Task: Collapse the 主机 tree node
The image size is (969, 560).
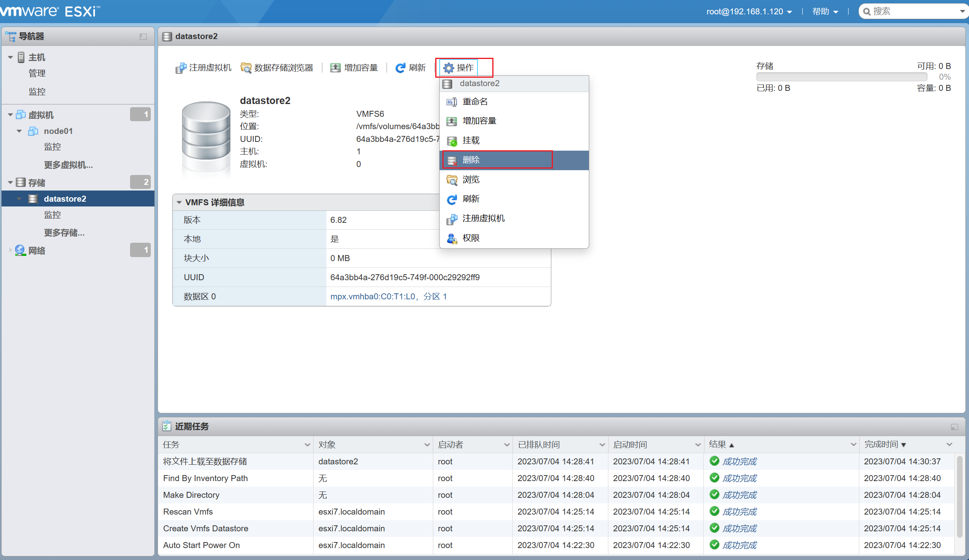Action: (10, 57)
